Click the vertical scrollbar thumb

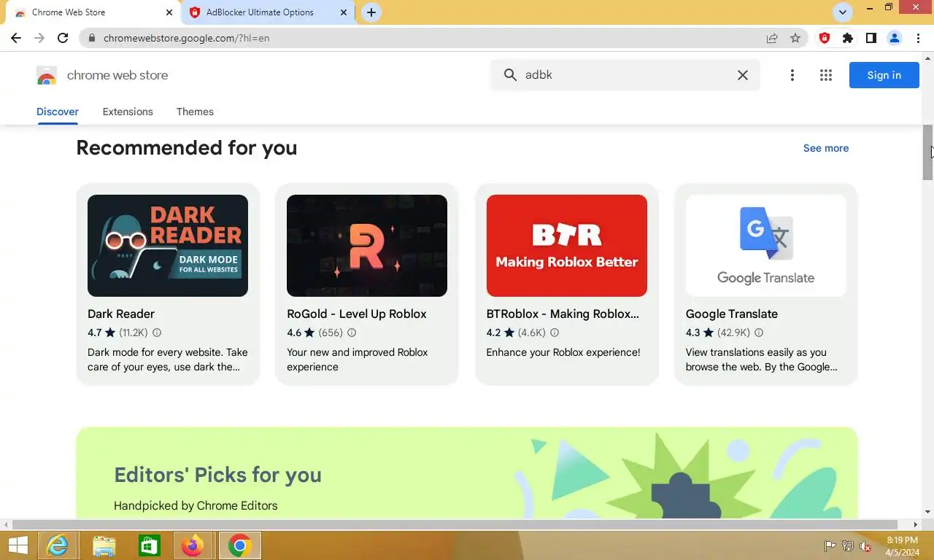pos(928,152)
